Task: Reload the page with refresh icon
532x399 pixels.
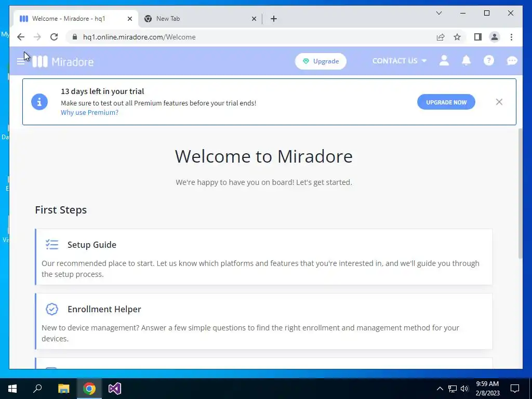Action: (54, 37)
